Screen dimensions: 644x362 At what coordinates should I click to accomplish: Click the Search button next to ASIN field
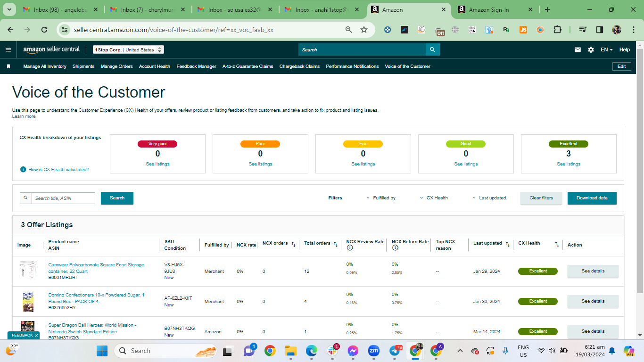pyautogui.click(x=117, y=198)
